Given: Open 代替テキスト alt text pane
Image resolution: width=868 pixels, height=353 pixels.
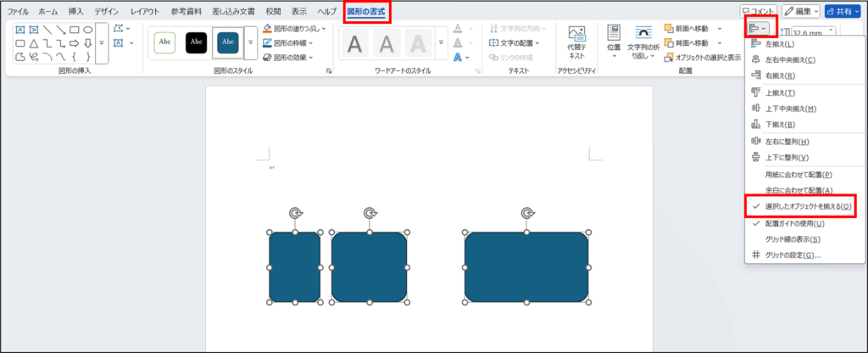Looking at the screenshot, I should 577,42.
